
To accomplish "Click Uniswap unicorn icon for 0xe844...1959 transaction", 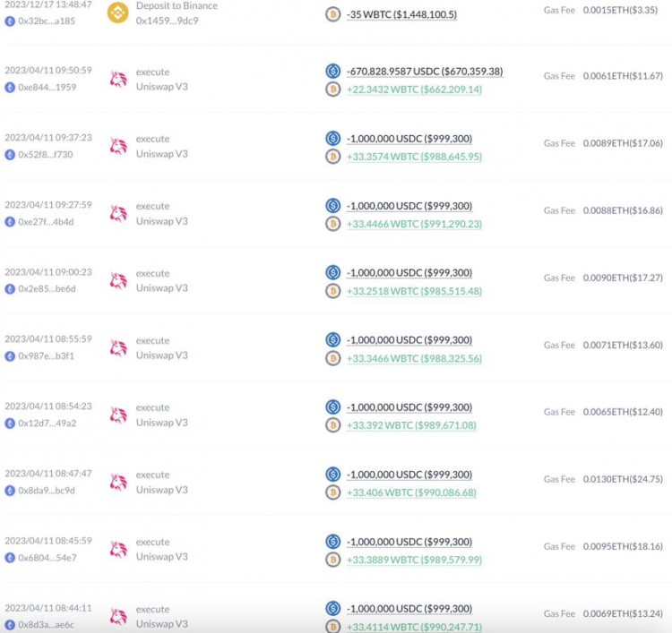I will click(118, 79).
